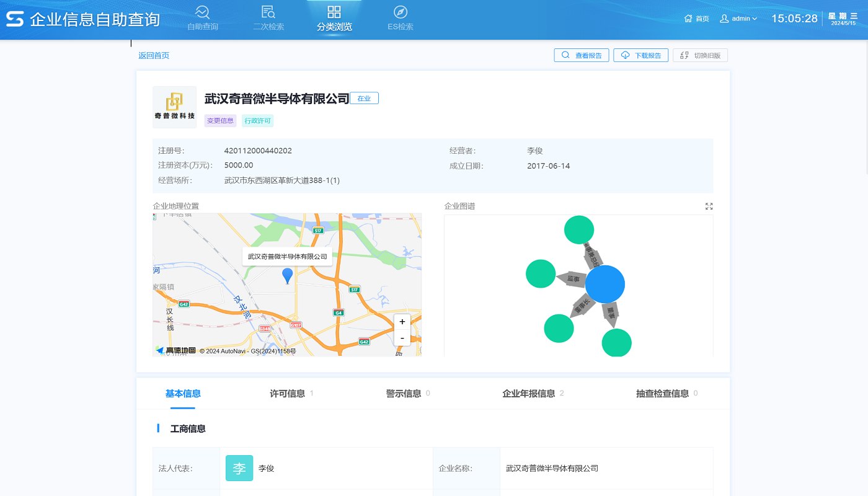Click the blue central node in enterprise graph
Viewport: 868px width, 496px height.
605,283
